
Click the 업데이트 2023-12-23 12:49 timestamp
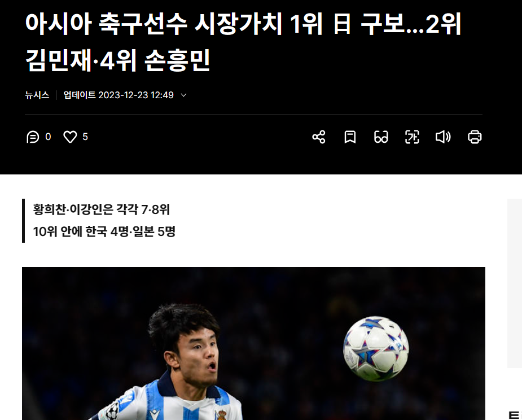pyautogui.click(x=119, y=95)
